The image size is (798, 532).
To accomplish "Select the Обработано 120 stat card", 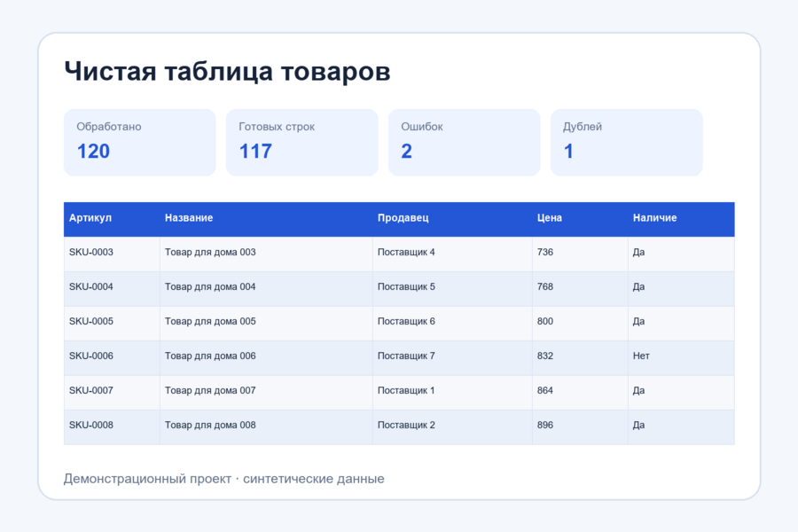I will (140, 143).
